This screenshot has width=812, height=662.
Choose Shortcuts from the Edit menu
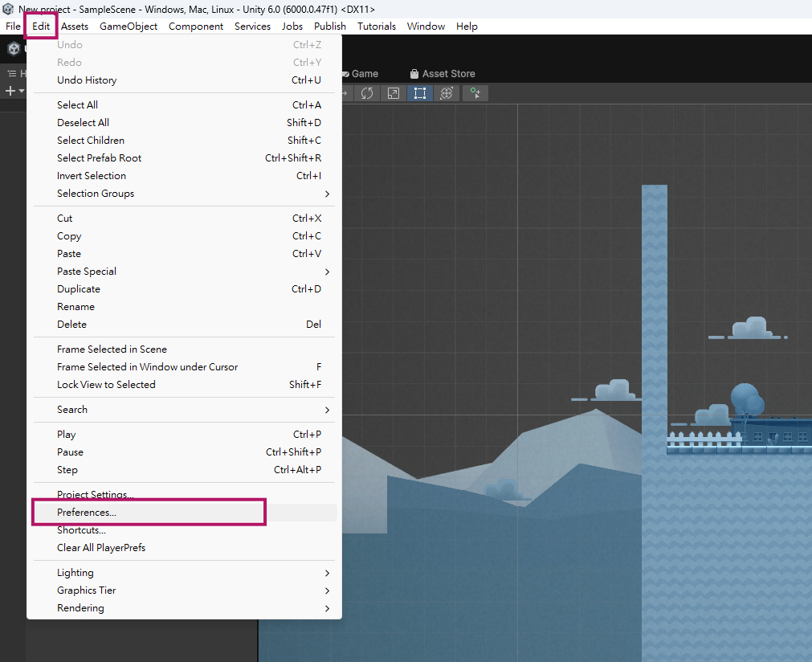(81, 530)
